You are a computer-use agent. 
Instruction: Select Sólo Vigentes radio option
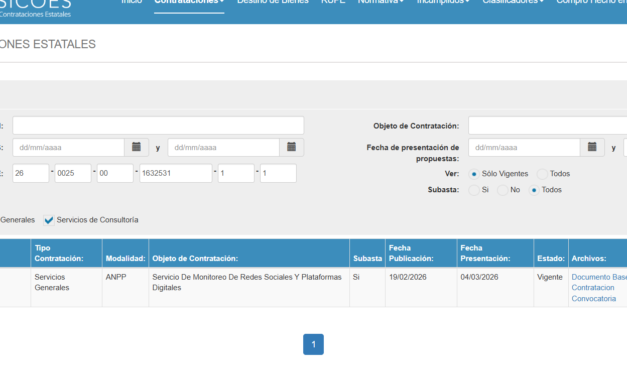(474, 174)
